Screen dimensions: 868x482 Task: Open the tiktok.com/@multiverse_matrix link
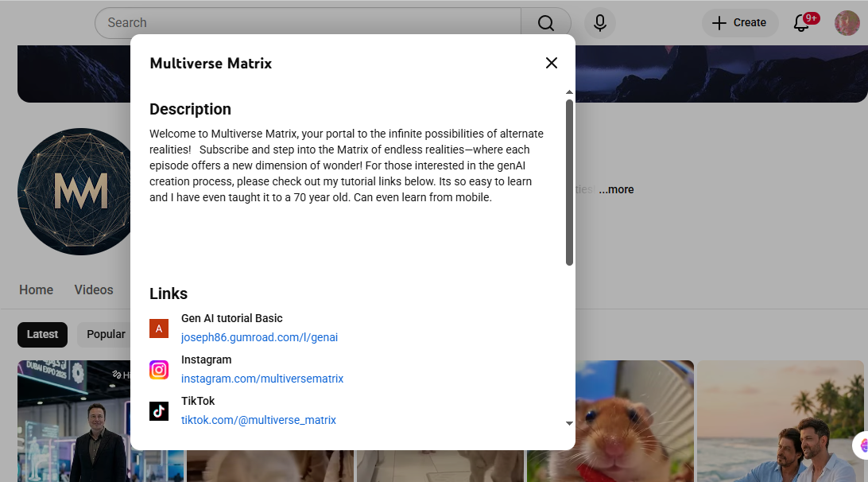(258, 420)
